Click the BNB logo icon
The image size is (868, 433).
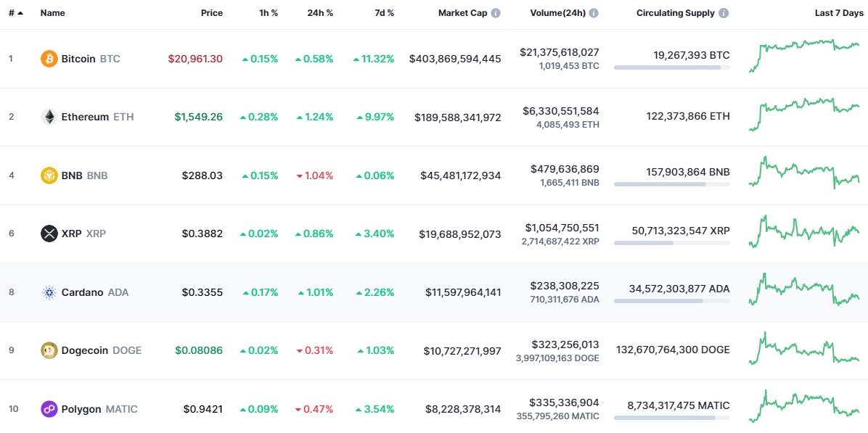pyautogui.click(x=49, y=176)
